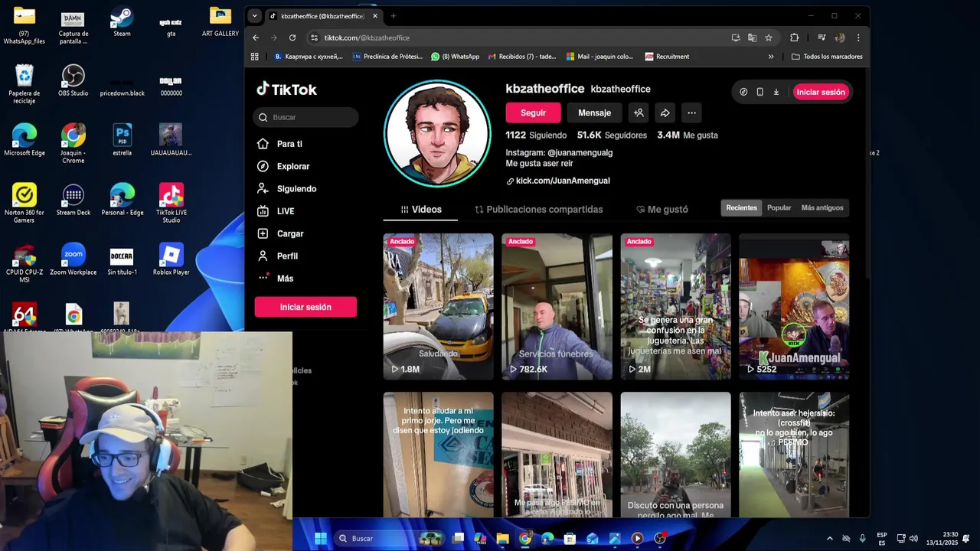Open Chrome profile avatar menu
The height and width of the screenshot is (551, 980).
coord(840,37)
